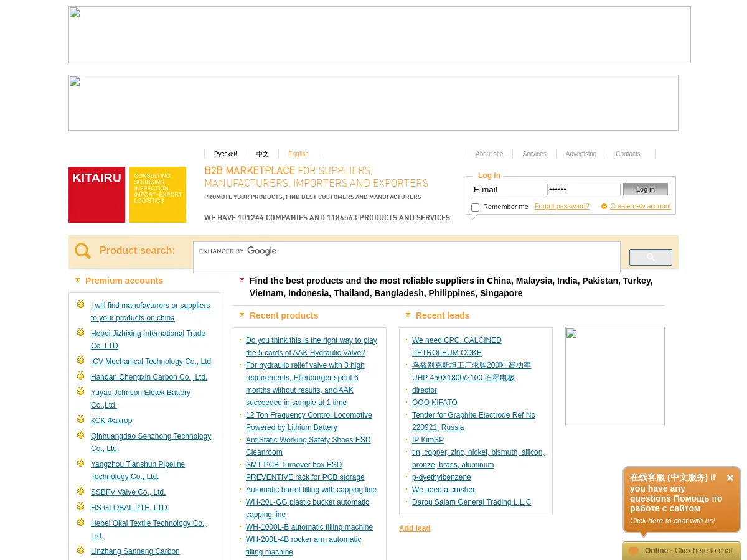Open the director lead link
This screenshot has width=747, height=560.
click(425, 390)
